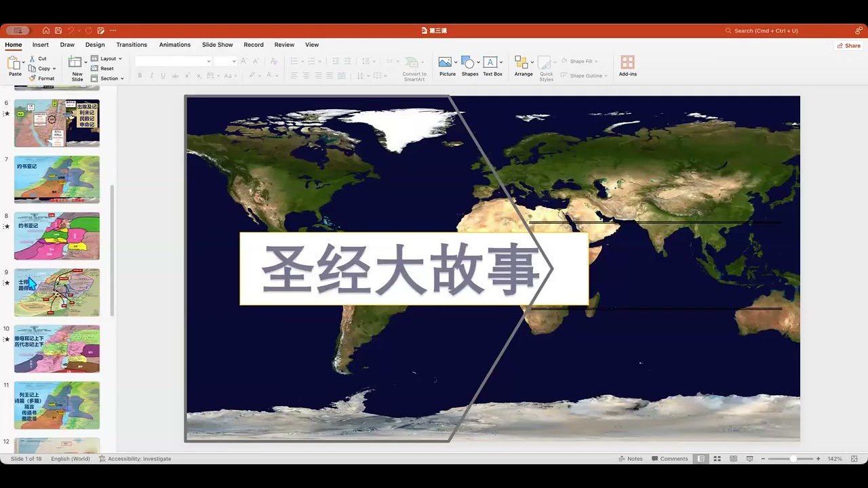Toggle Italic formatting
This screenshot has height=488, width=868.
151,75
